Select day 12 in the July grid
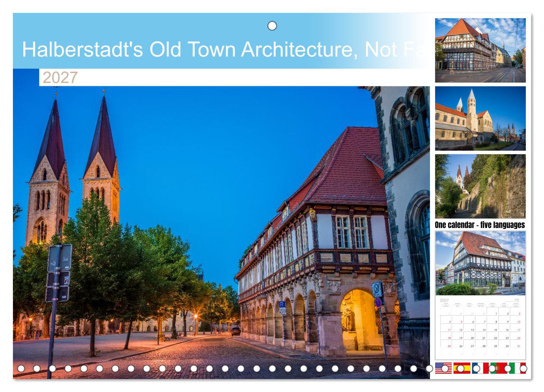 click(x=461, y=330)
